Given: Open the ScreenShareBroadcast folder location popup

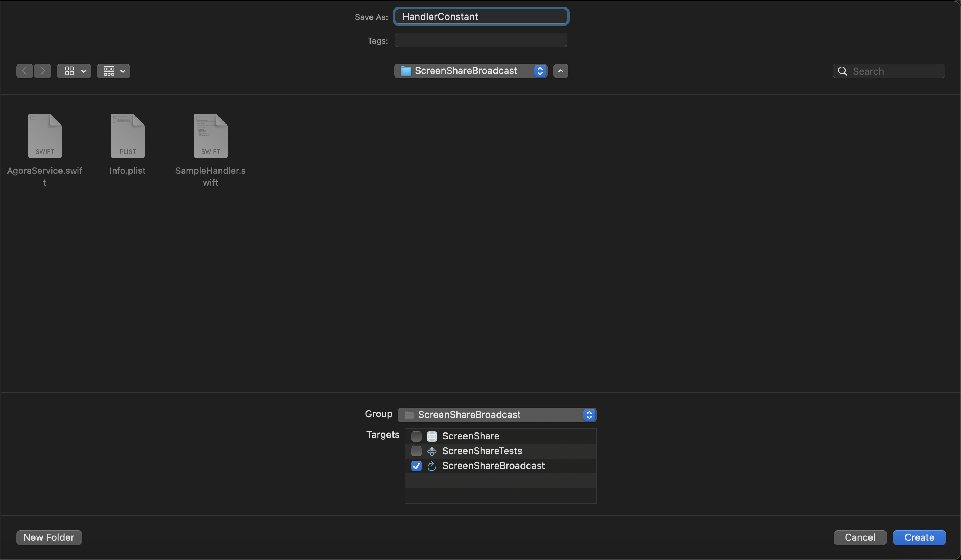Looking at the screenshot, I should point(471,71).
